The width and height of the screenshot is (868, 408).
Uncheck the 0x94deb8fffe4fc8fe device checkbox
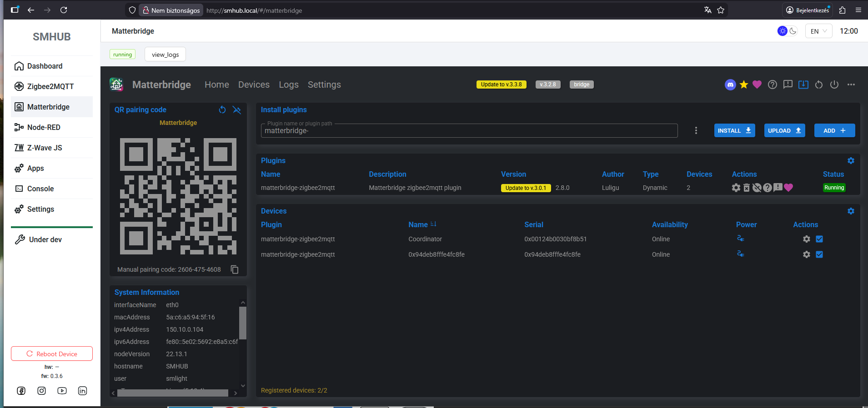point(819,254)
